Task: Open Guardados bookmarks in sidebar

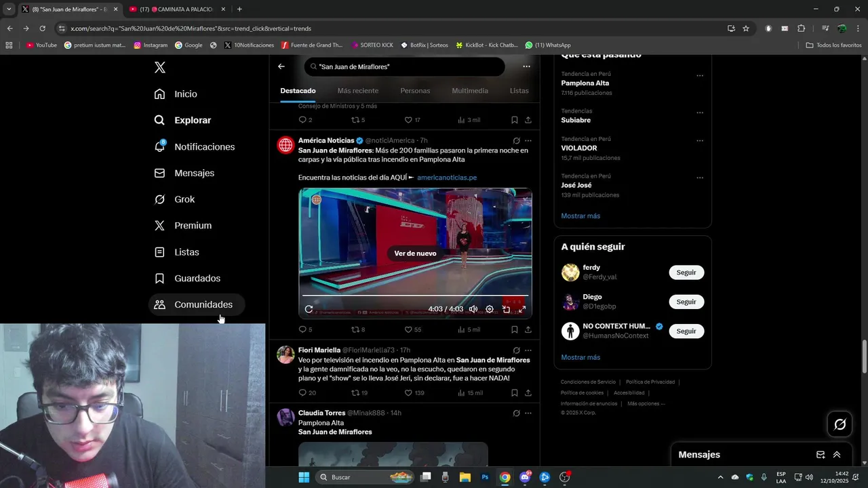Action: click(187, 279)
